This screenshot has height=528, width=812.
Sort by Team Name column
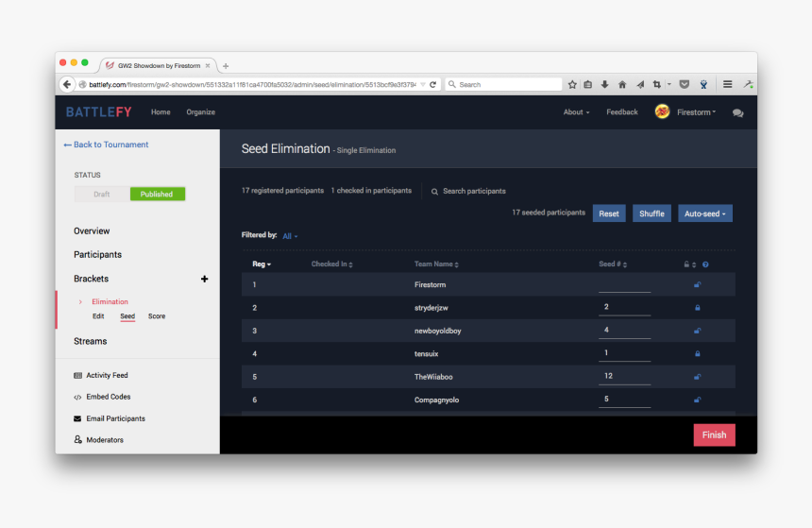tap(436, 264)
